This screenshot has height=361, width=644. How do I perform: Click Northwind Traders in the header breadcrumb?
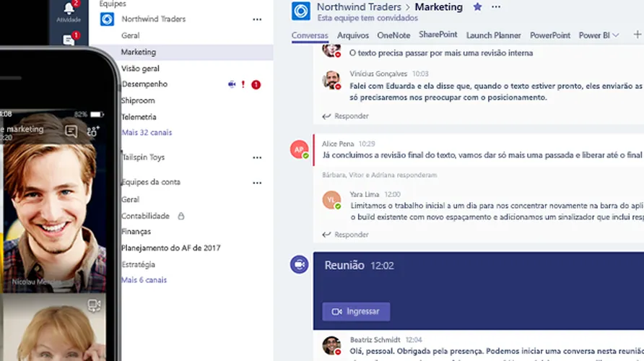(x=359, y=7)
